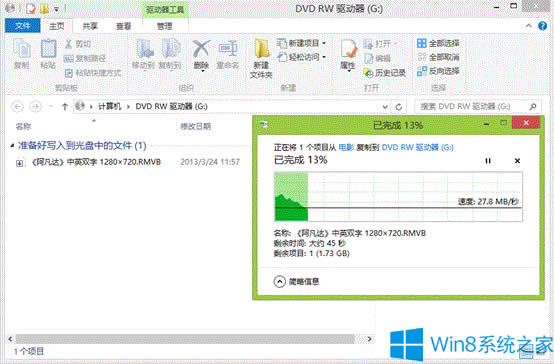Switch to the Manage (管理) tab

pos(165,26)
